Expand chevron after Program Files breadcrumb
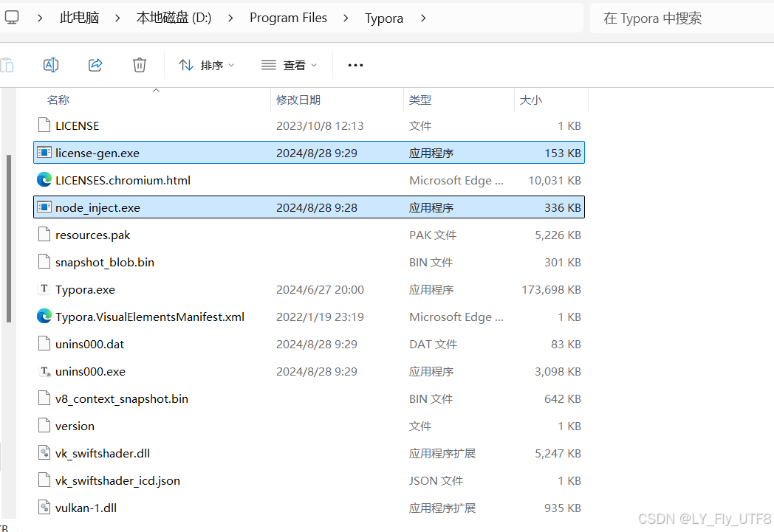 tap(346, 18)
